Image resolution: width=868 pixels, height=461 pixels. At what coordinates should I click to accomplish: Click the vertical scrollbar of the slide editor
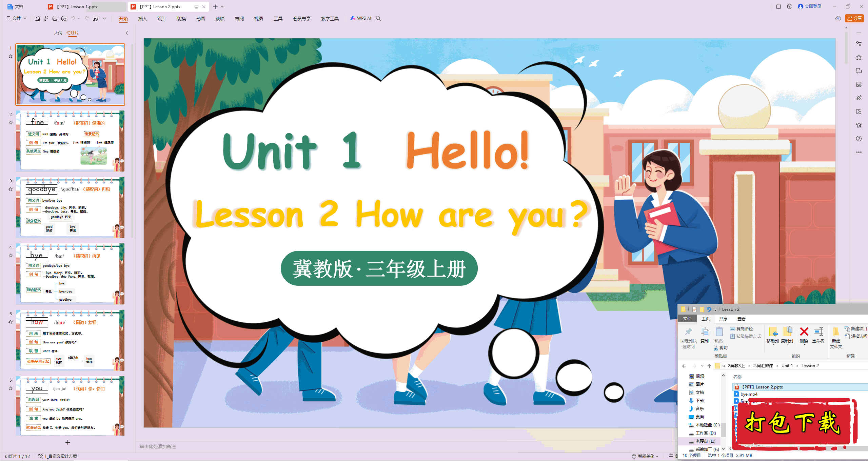pos(846,47)
